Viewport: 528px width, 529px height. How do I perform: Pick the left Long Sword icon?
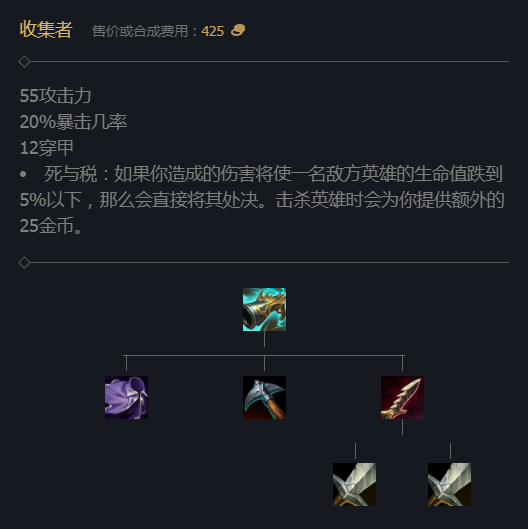tap(354, 484)
